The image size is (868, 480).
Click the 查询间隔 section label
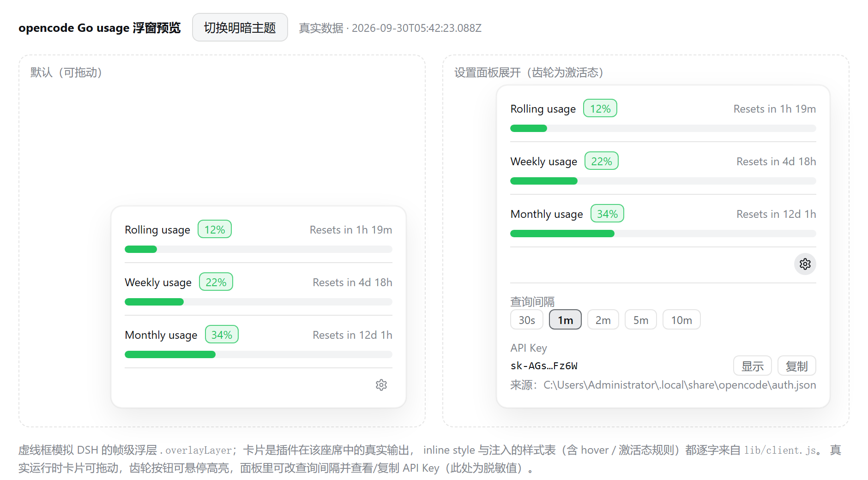point(532,302)
